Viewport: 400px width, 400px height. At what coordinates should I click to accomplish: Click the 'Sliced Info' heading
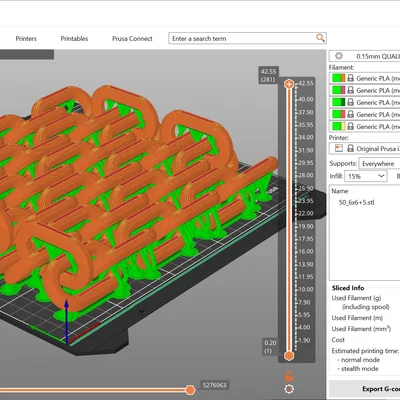[348, 288]
